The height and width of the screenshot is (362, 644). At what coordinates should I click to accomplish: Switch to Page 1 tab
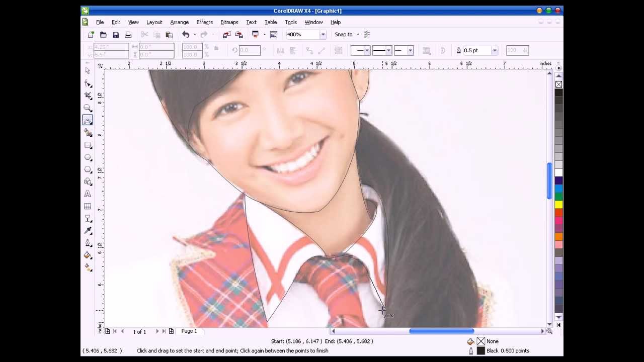[x=189, y=331]
